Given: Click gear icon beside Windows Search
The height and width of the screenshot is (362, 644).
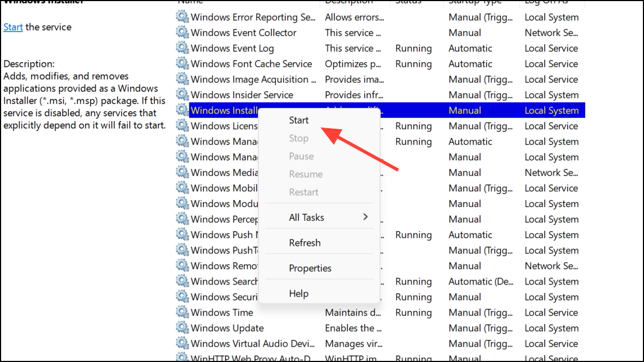Looking at the screenshot, I should click(182, 281).
